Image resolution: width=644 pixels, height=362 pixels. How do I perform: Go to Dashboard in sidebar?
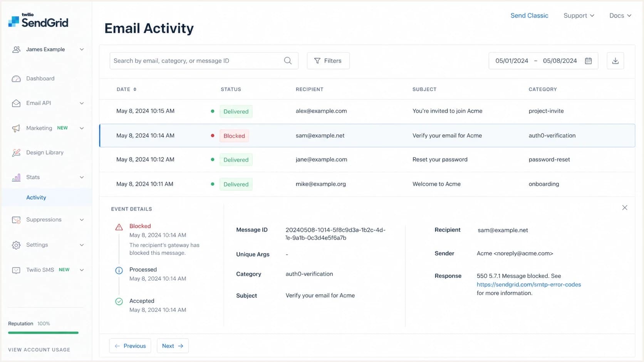click(x=40, y=78)
